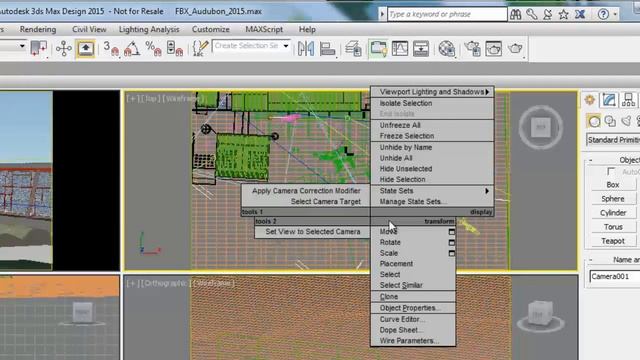Select the Geometry category icon
Image resolution: width=640 pixels, height=360 pixels.
pyautogui.click(x=594, y=121)
